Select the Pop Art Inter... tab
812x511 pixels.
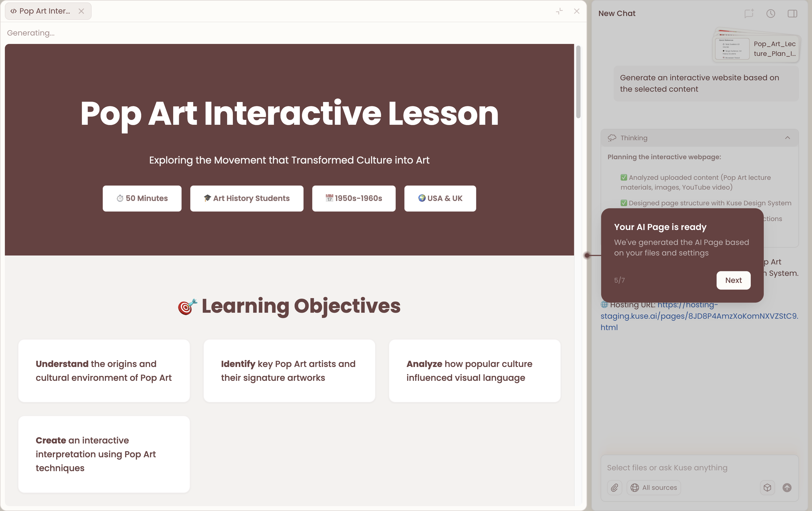(44, 11)
